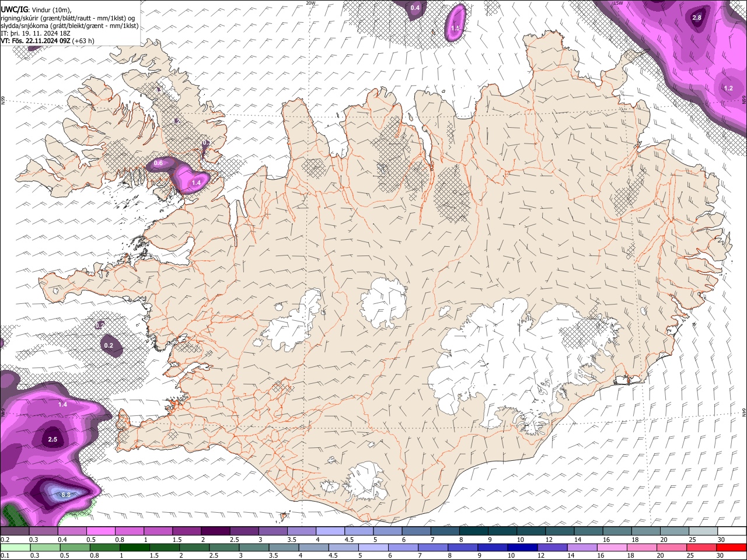Click upper scale swatch between 6 and 7
The width and height of the screenshot is (747, 560).
coord(416,531)
